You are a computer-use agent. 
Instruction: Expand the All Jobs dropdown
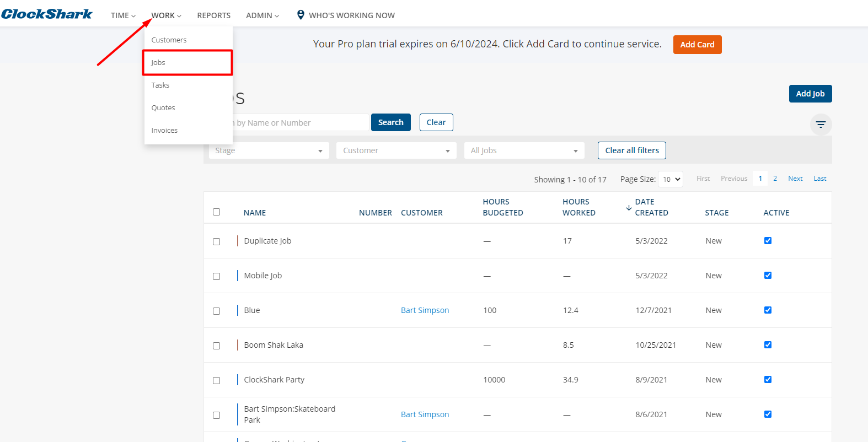click(x=524, y=150)
